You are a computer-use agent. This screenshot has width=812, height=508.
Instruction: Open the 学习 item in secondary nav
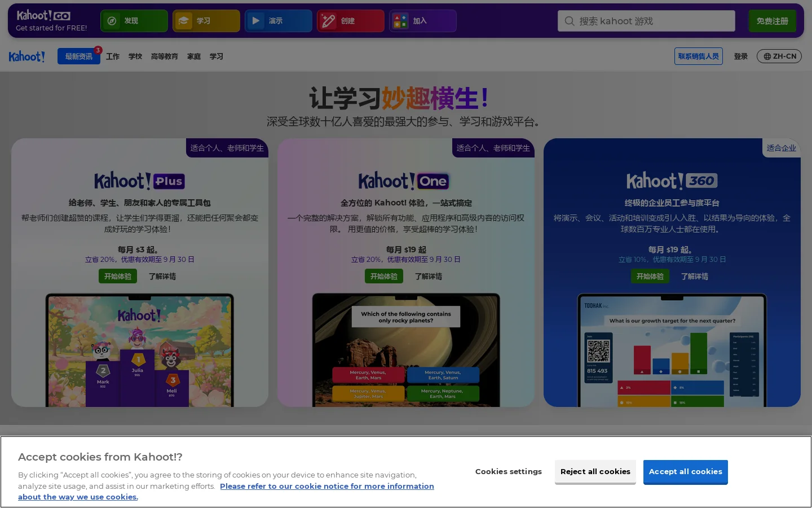(x=217, y=56)
